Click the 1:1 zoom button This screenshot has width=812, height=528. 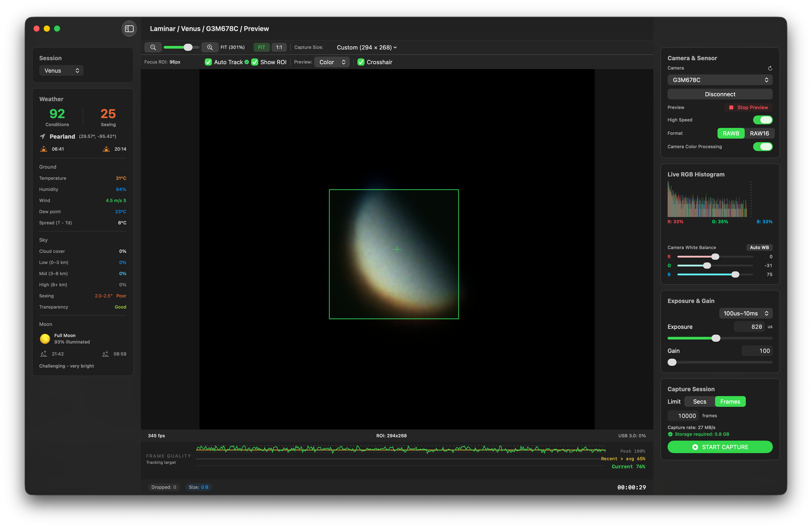279,47
